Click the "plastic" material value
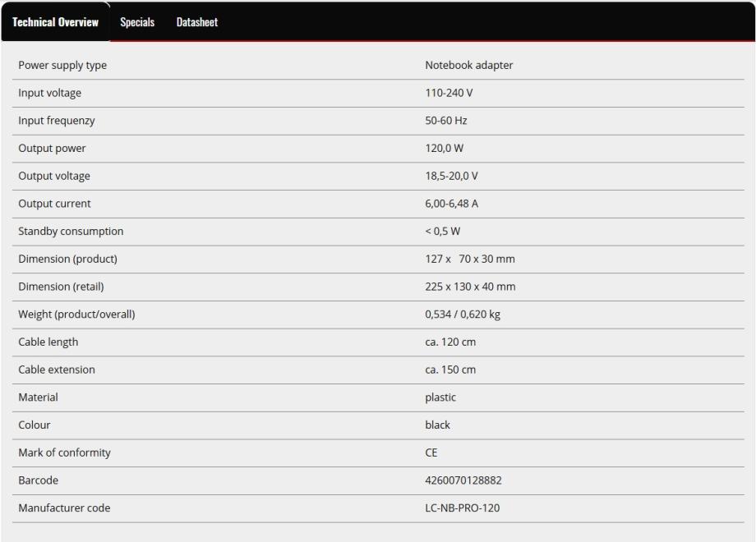 click(x=440, y=397)
